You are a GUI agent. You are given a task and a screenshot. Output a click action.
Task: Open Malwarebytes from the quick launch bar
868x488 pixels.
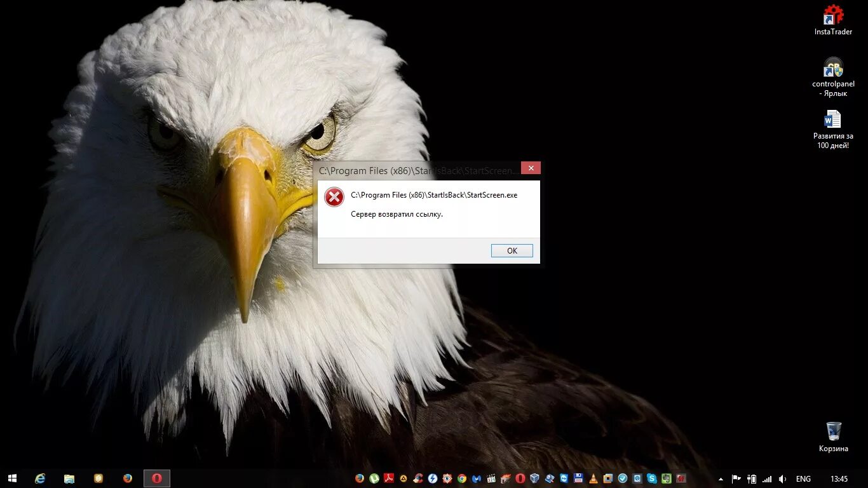(x=476, y=478)
